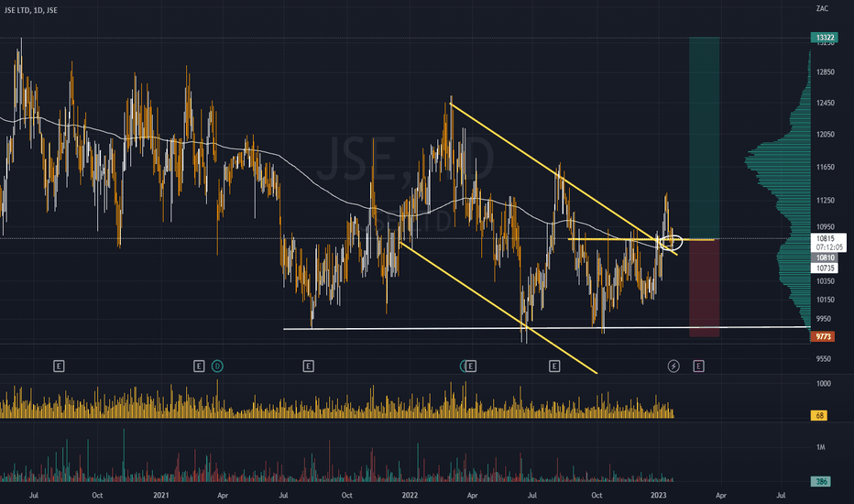Click the ZAC currency label

pos(822,8)
